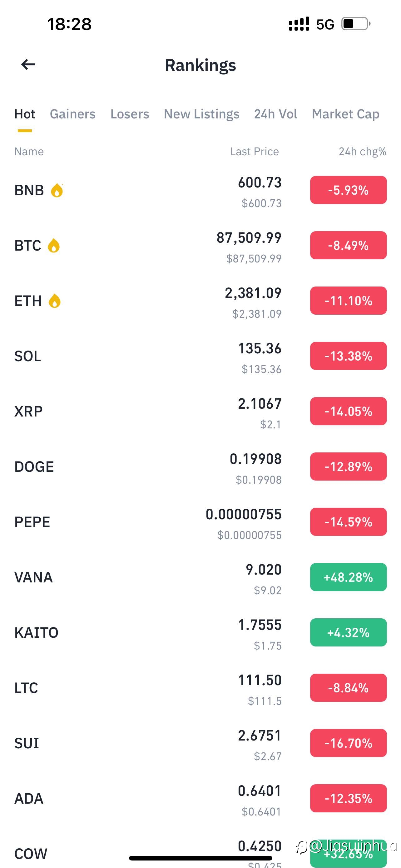
Task: Switch to the 24h Vol tab
Action: pos(275,114)
